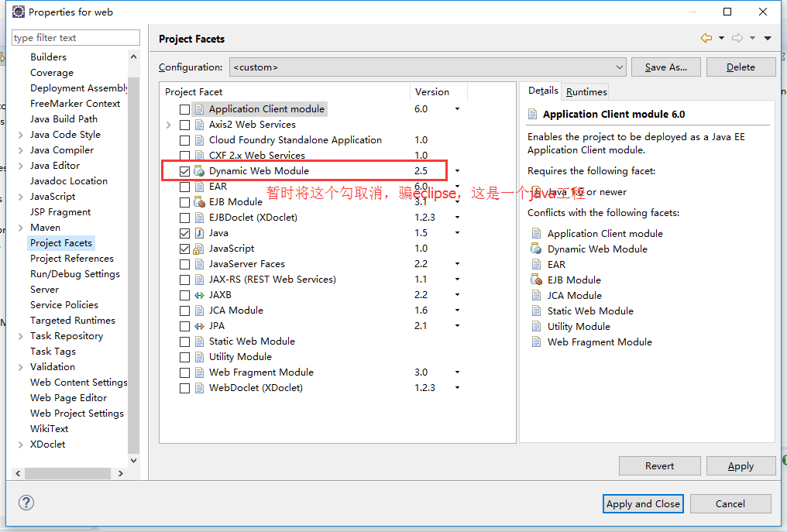
Task: Click the JPA facet icon
Action: [x=199, y=326]
